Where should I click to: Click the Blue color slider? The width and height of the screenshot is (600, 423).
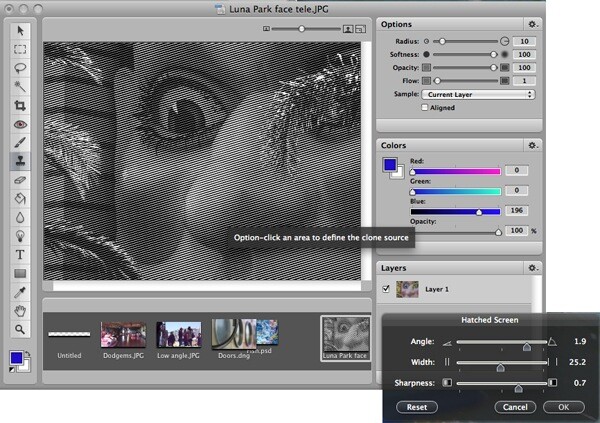pos(455,212)
